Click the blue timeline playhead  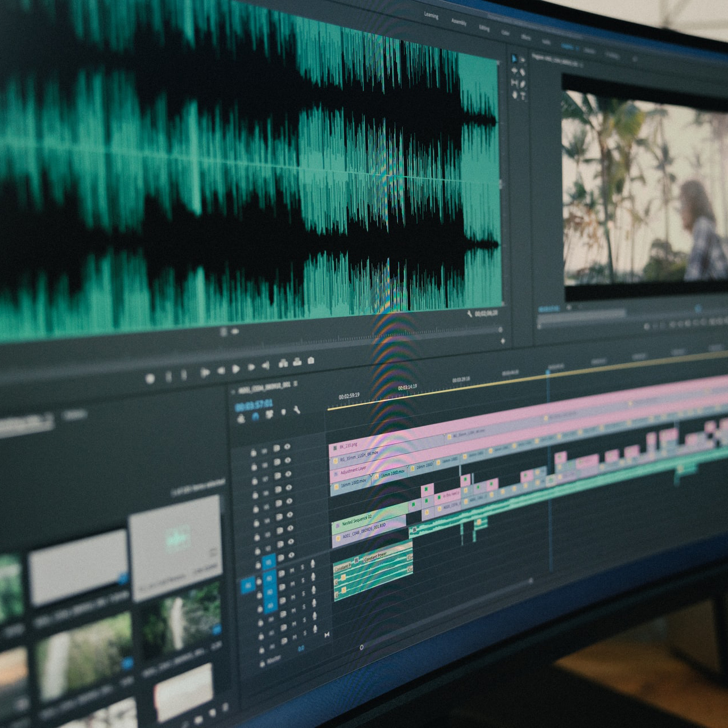pos(548,372)
